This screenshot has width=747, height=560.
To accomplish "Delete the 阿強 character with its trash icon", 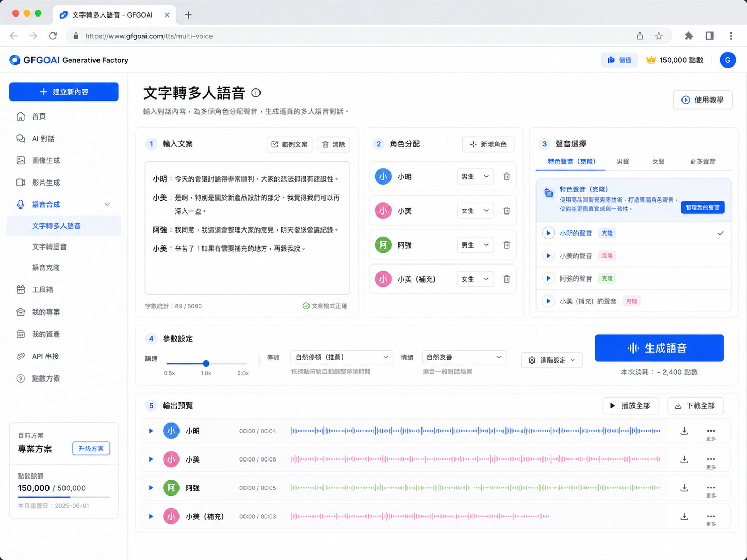I will pyautogui.click(x=507, y=245).
